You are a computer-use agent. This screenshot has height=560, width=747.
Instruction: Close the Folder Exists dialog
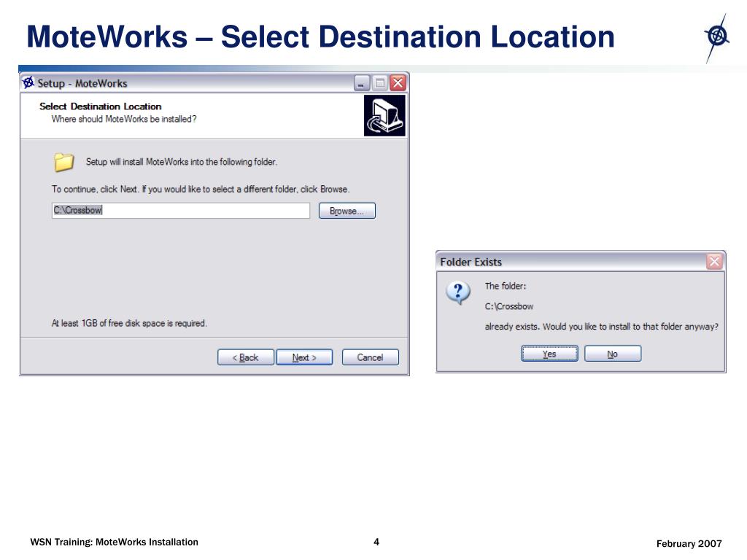(x=714, y=262)
